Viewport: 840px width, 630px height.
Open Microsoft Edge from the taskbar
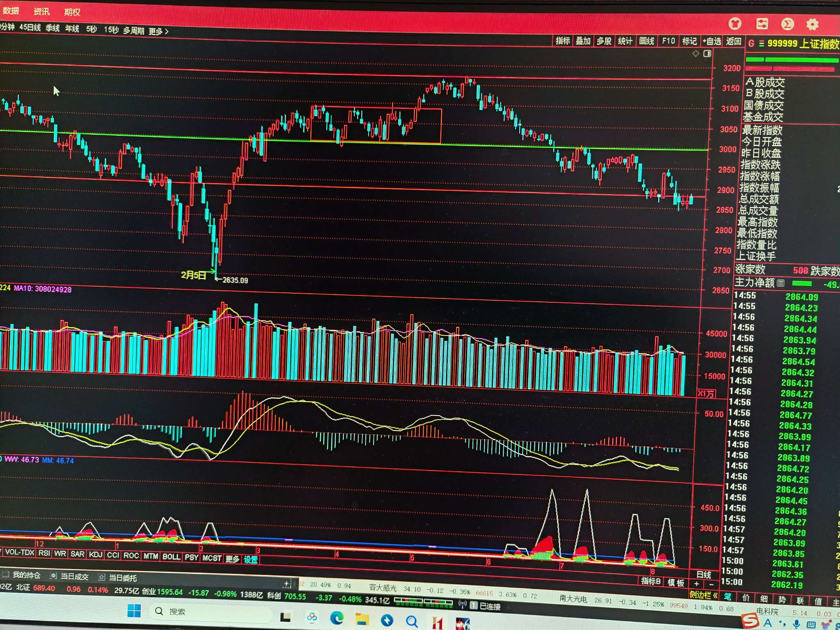[337, 618]
